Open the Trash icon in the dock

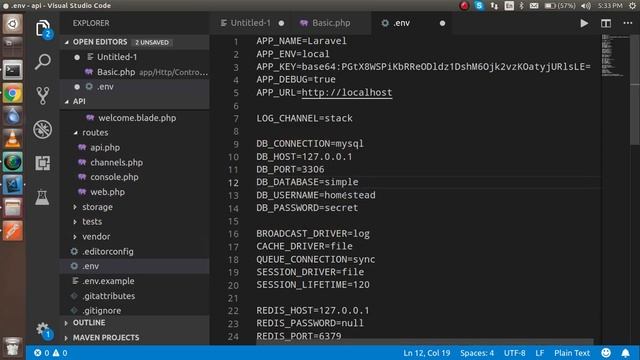[x=13, y=347]
